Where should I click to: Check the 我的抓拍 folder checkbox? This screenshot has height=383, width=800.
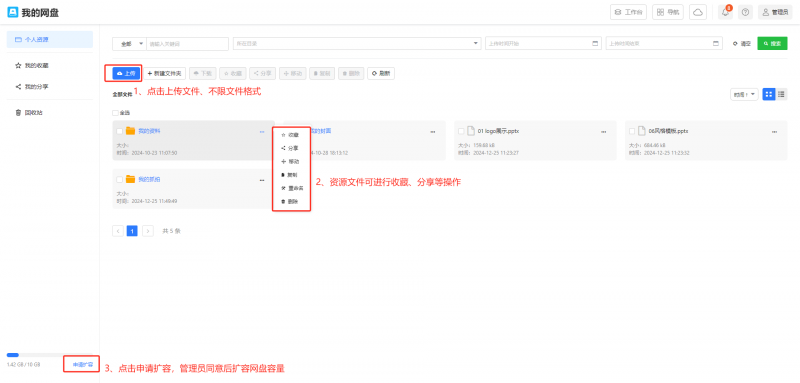[119, 180]
